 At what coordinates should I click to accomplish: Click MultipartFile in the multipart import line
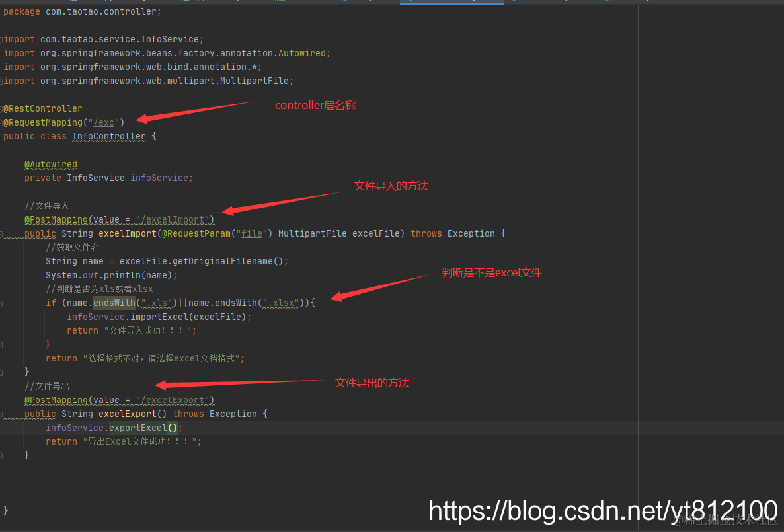point(254,81)
